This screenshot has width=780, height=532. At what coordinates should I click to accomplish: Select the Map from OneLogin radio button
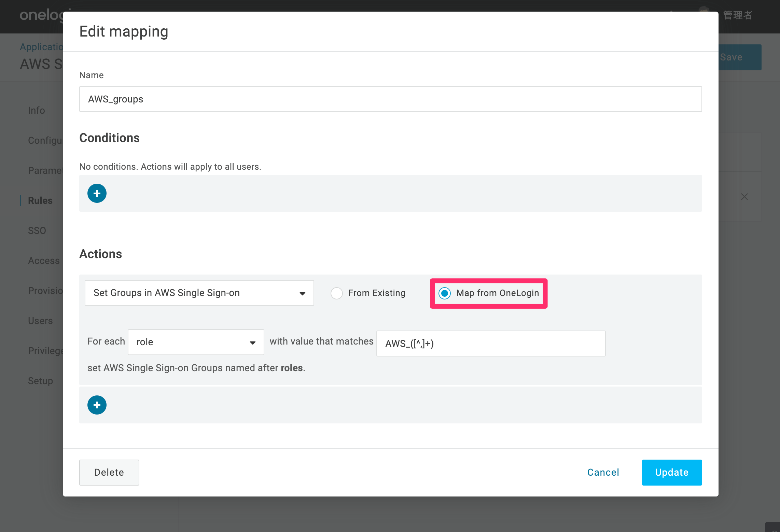pyautogui.click(x=445, y=293)
